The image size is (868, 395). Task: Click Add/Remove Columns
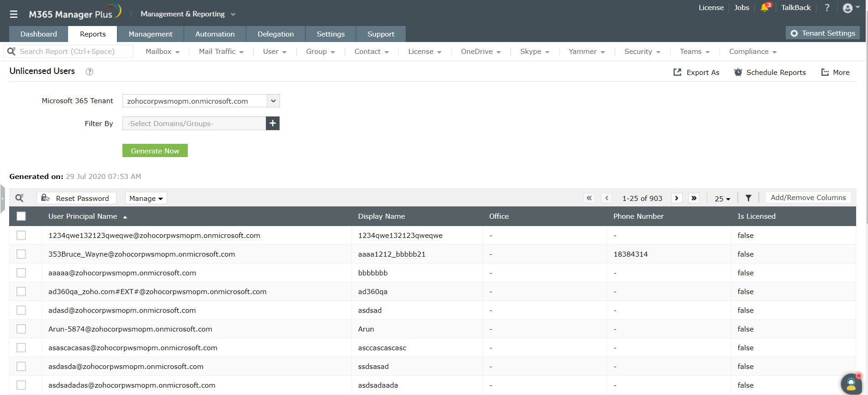[808, 198]
